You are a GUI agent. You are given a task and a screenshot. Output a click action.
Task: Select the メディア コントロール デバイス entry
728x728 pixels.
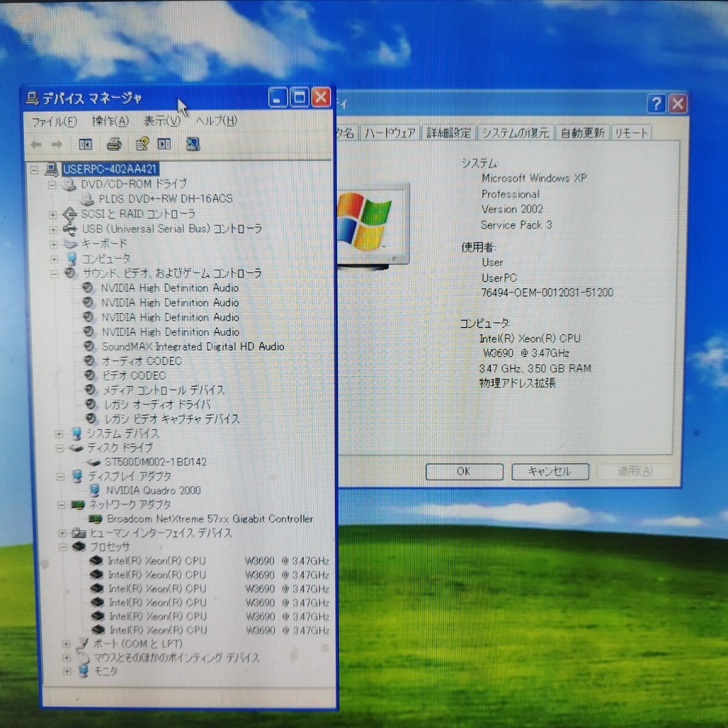pos(163,390)
